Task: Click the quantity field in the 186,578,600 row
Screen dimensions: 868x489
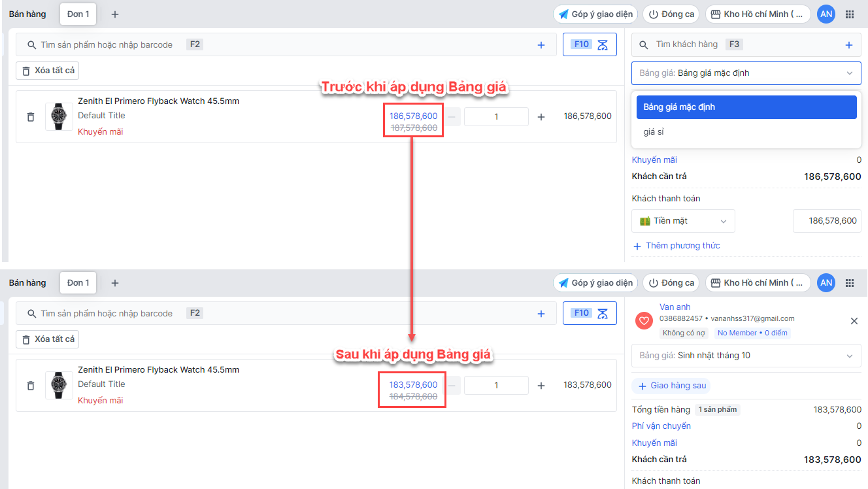Action: (496, 117)
